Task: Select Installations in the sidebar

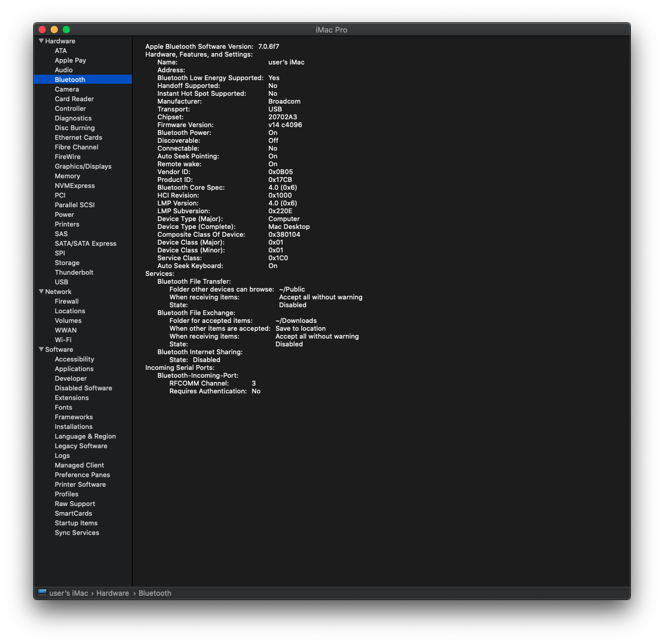Action: click(x=74, y=427)
